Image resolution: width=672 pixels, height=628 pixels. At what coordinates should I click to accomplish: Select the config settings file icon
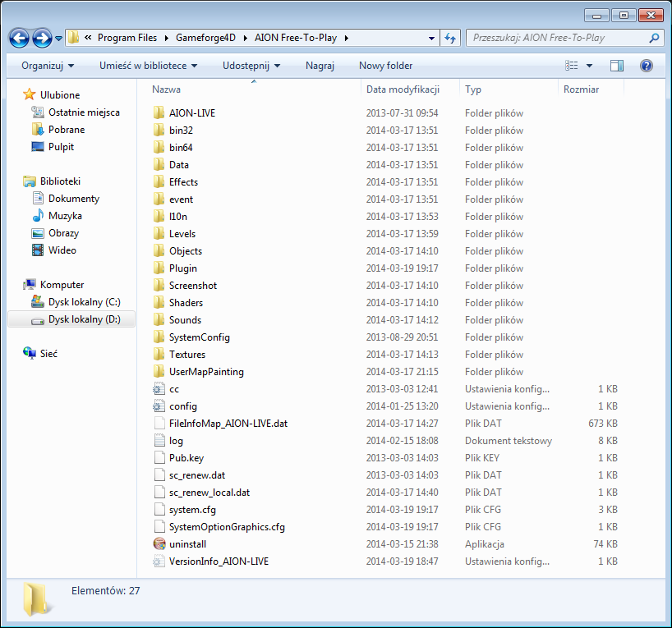tap(159, 406)
